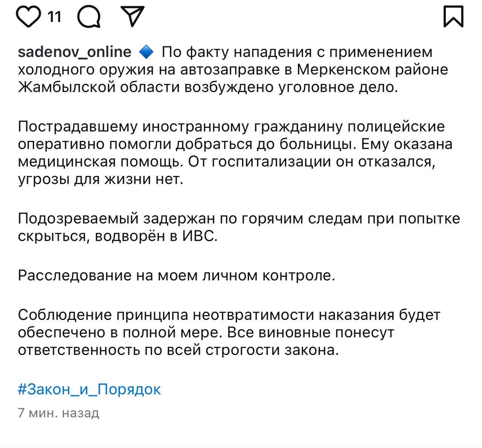Like the post with the heart icon
This screenshot has width=482, height=448.
[29, 17]
